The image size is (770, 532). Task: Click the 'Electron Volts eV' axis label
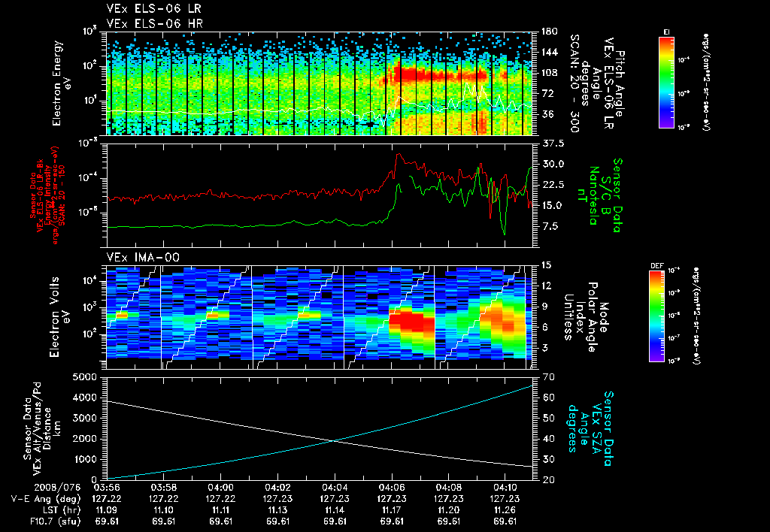click(x=59, y=317)
